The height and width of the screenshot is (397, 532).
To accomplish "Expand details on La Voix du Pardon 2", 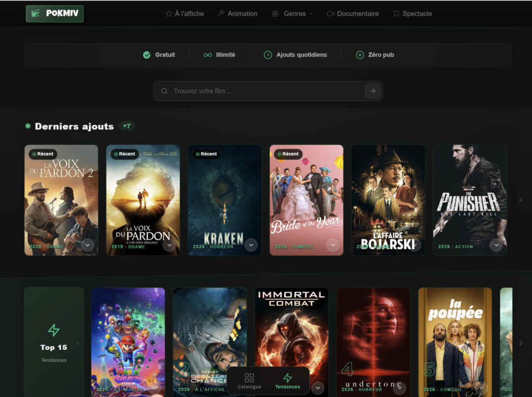I will point(87,245).
